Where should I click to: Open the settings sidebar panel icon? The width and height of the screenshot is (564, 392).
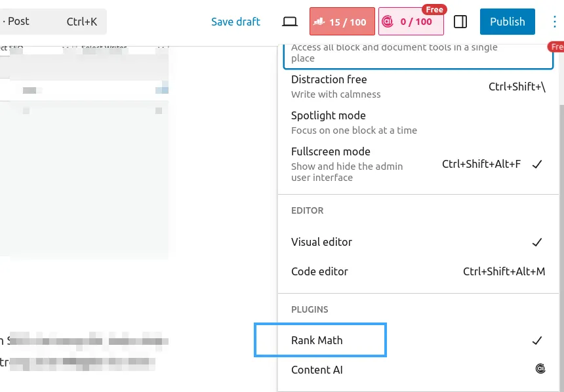pos(460,22)
